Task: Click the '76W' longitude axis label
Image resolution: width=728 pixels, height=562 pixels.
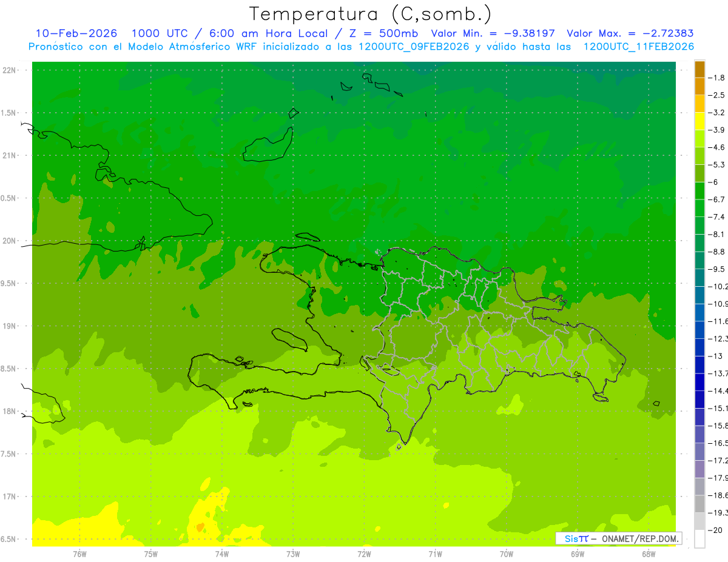Action: pyautogui.click(x=79, y=554)
